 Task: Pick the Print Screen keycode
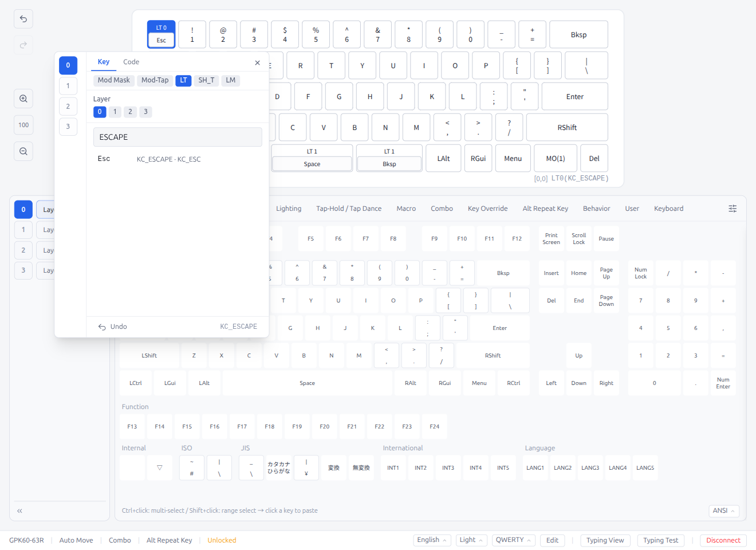click(x=551, y=239)
